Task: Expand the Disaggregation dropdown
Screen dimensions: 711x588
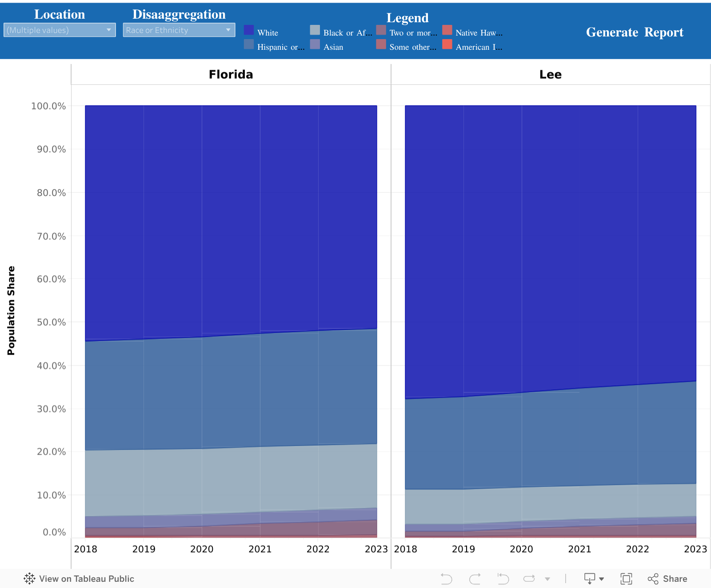Action: pyautogui.click(x=179, y=30)
